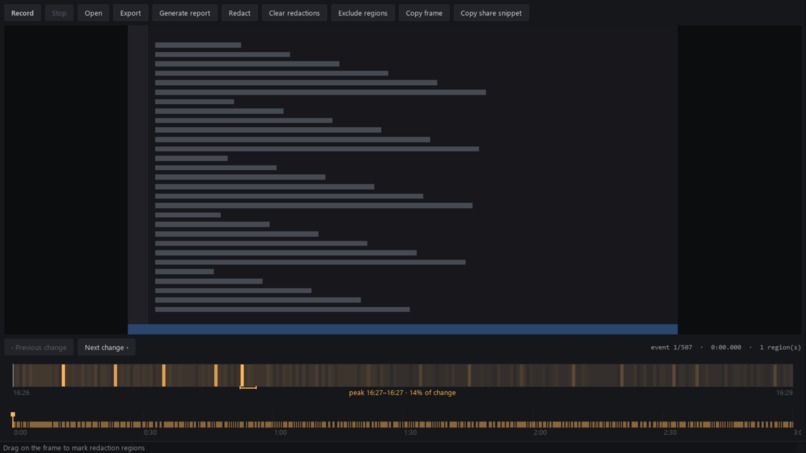This screenshot has height=453, width=806.
Task: Click Copy share snippet
Action: (x=491, y=13)
